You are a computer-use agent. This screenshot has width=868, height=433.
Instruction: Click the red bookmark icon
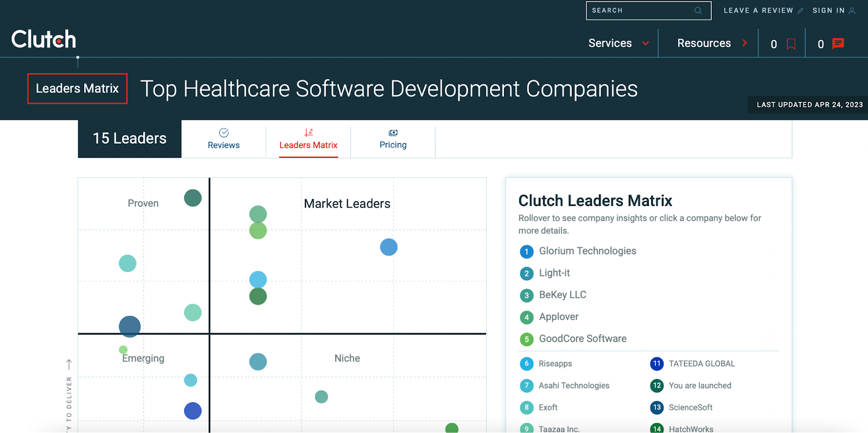point(791,44)
